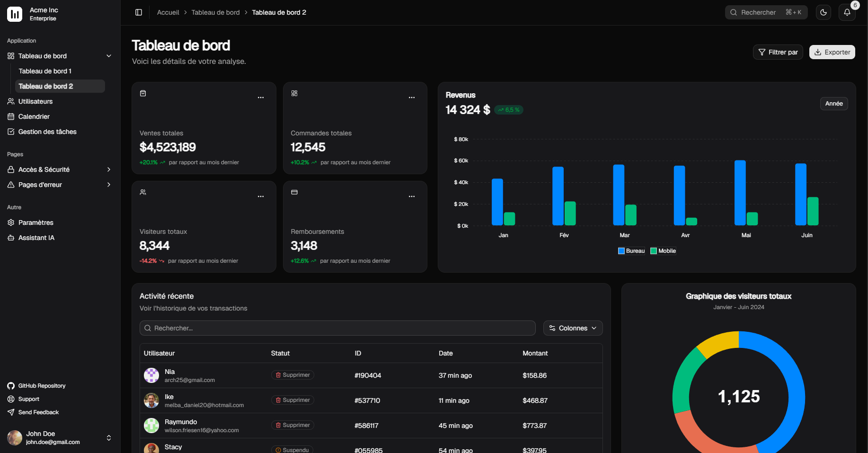Click the Rechercher field in Activité récente

point(337,328)
